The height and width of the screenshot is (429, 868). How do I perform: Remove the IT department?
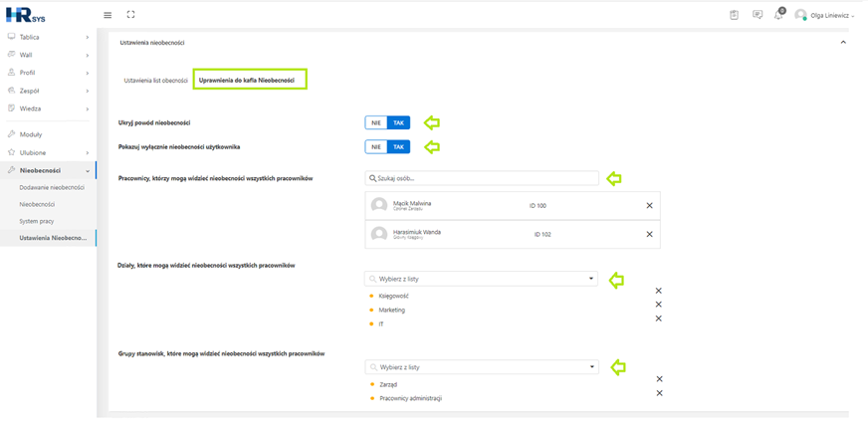658,319
